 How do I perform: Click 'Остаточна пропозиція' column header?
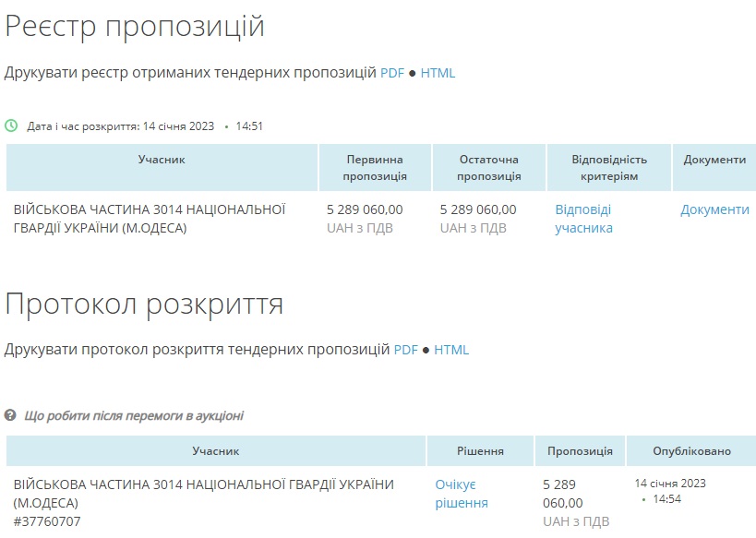click(x=489, y=168)
